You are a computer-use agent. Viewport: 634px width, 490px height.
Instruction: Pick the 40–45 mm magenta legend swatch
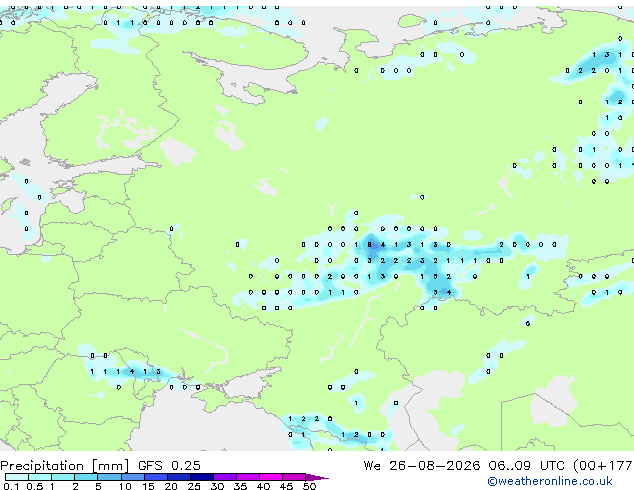[271, 477]
